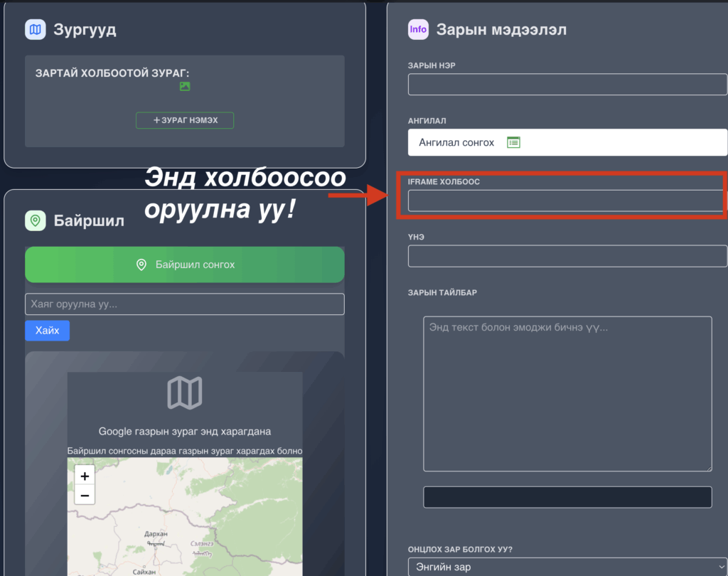The image size is (728, 576).
Task: Click the green list icon beside Ангилал сонгох
Action: 513,142
